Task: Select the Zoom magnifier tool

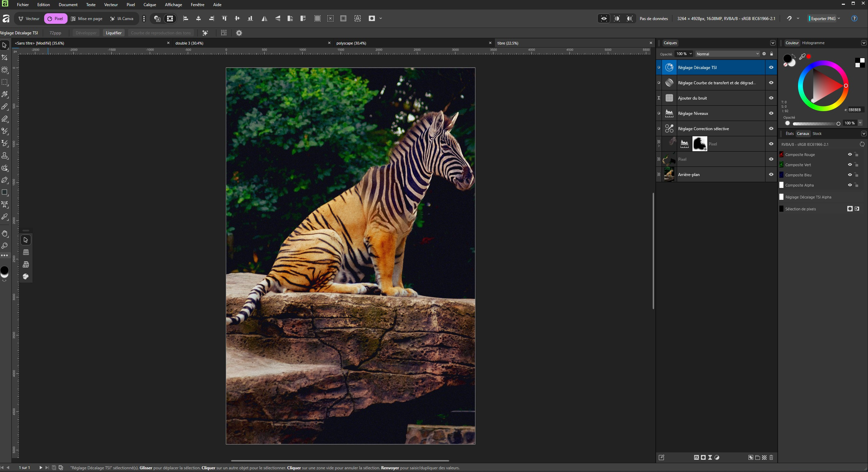Action: coord(5,246)
